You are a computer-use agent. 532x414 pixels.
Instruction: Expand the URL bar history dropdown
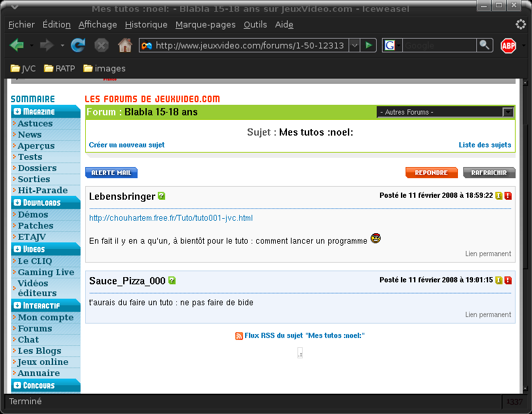(x=354, y=45)
